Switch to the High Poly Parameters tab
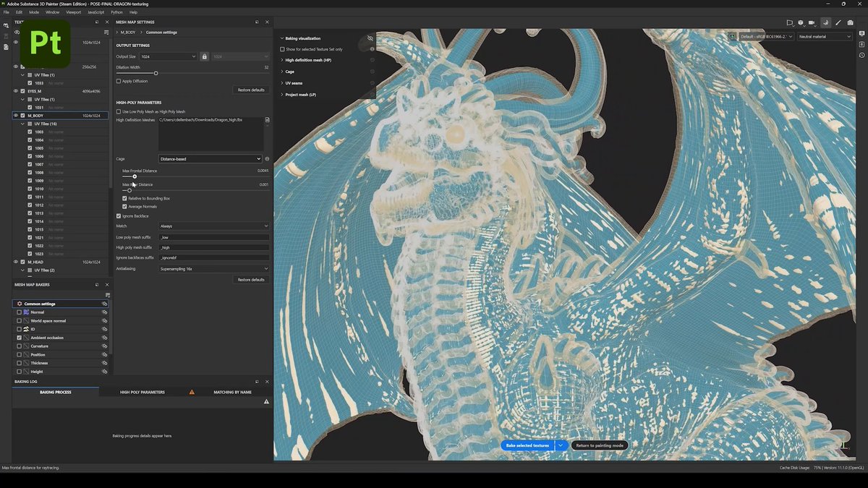This screenshot has width=868, height=488. 142,392
